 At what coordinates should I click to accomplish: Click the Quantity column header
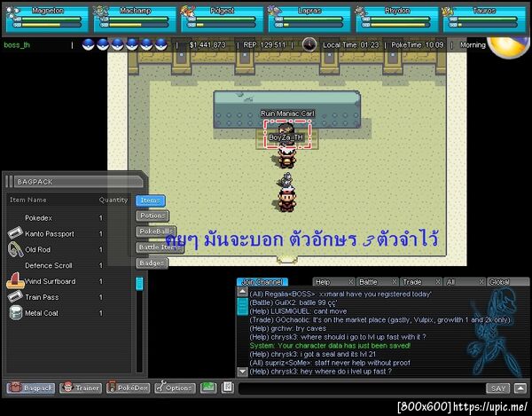113,200
